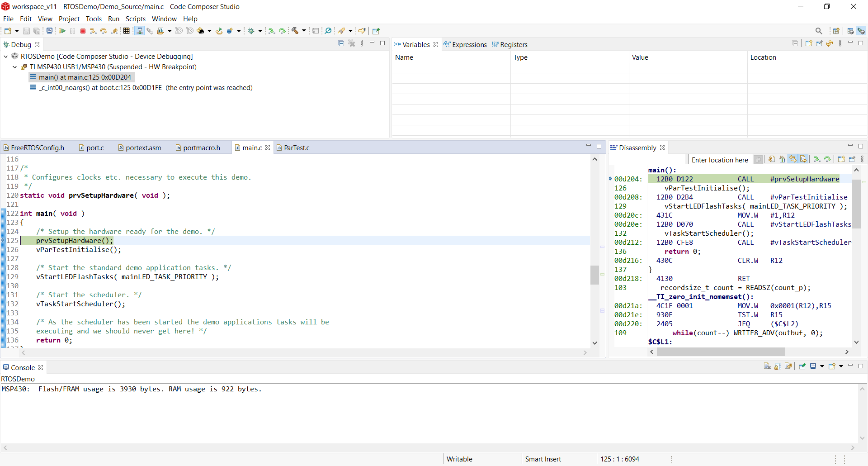Click the Load Program icon in toolbar

click(160, 31)
